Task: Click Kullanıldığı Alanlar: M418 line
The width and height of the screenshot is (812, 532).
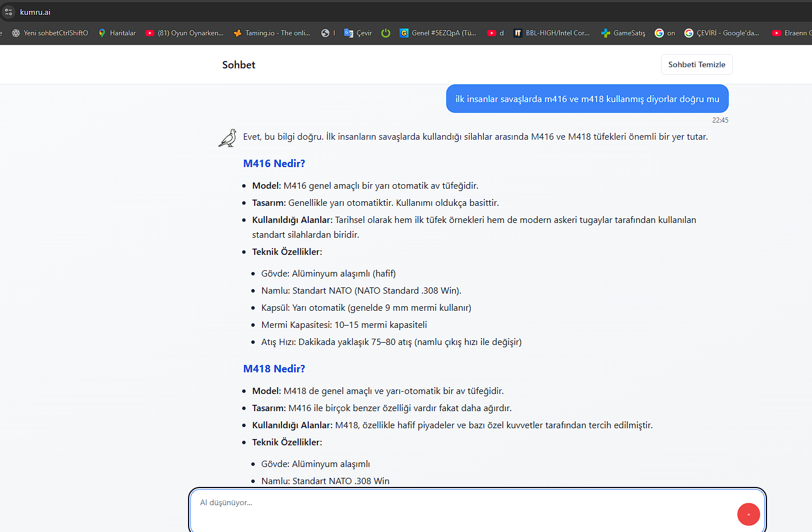Action: [x=452, y=425]
